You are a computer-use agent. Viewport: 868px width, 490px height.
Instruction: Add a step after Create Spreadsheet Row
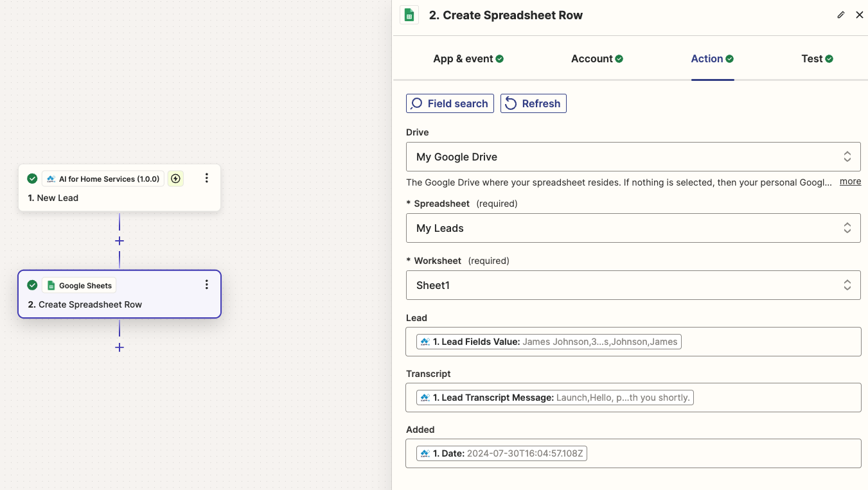pos(120,347)
